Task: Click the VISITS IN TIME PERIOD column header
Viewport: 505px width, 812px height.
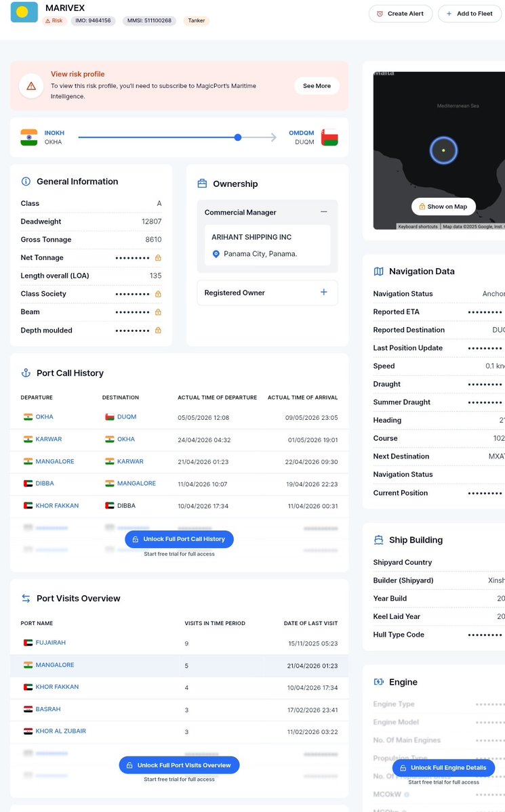Action: (215, 624)
